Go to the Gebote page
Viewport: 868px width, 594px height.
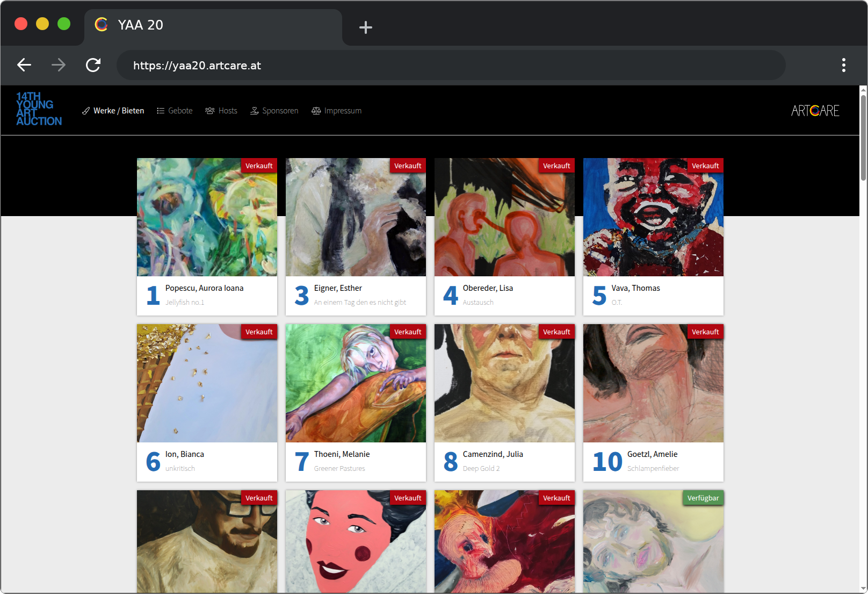[175, 111]
